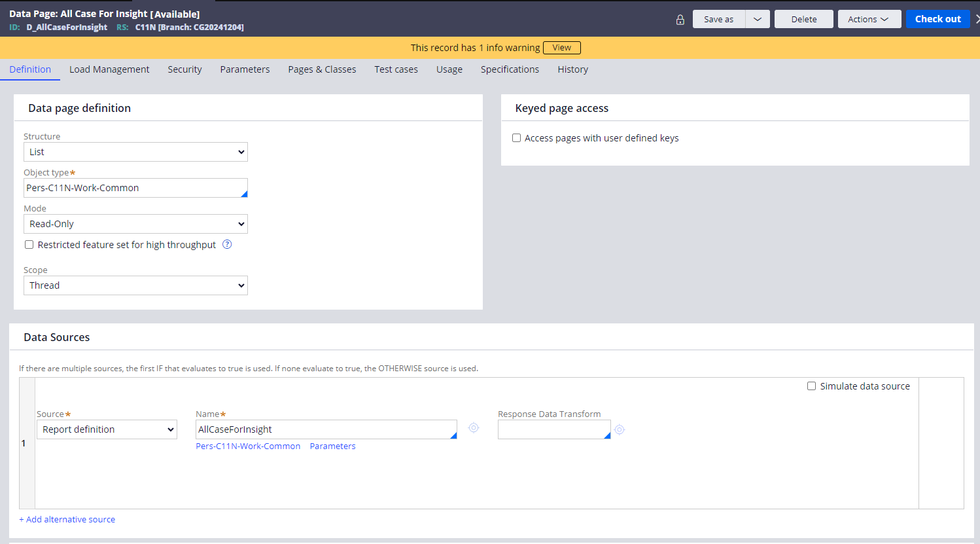Click the lock icon beside Save as

(680, 20)
